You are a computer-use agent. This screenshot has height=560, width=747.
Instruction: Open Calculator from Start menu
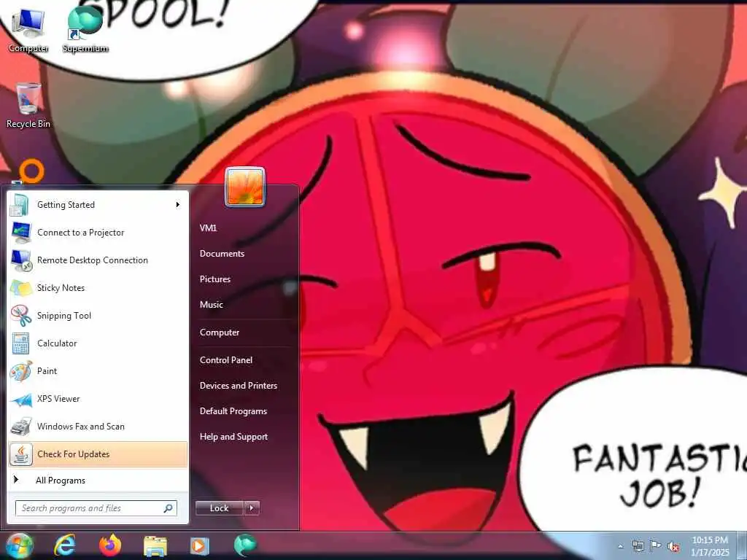(x=98, y=343)
